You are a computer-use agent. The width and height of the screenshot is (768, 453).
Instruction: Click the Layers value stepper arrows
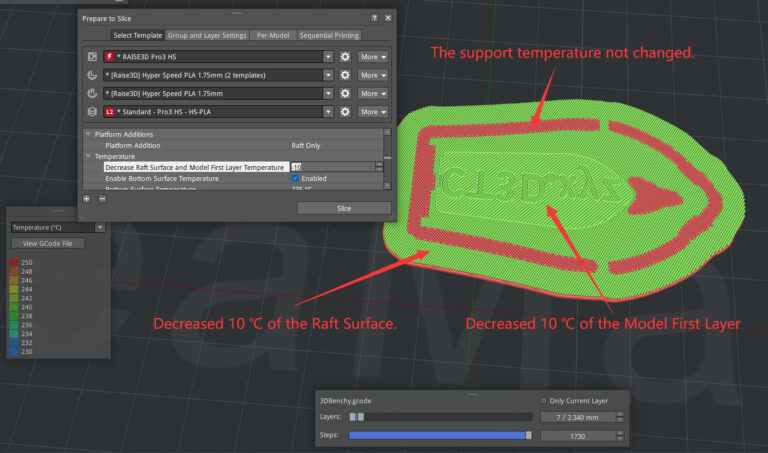[620, 417]
